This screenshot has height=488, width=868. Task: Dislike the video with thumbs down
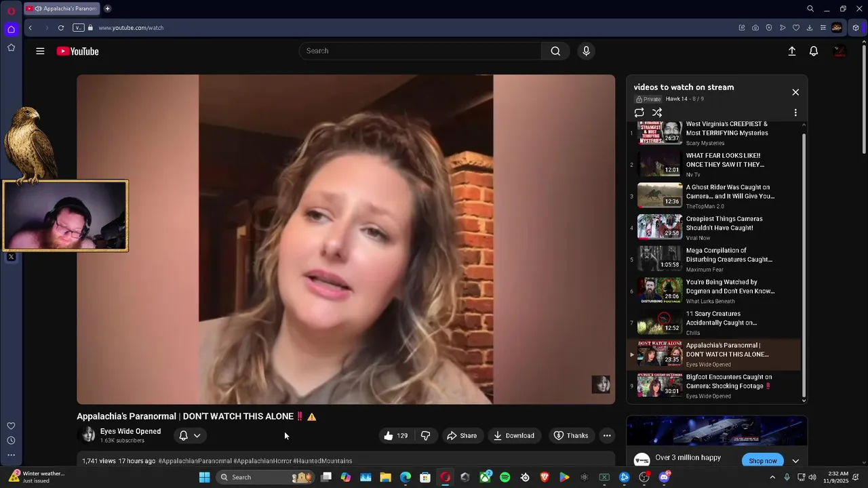click(x=426, y=436)
